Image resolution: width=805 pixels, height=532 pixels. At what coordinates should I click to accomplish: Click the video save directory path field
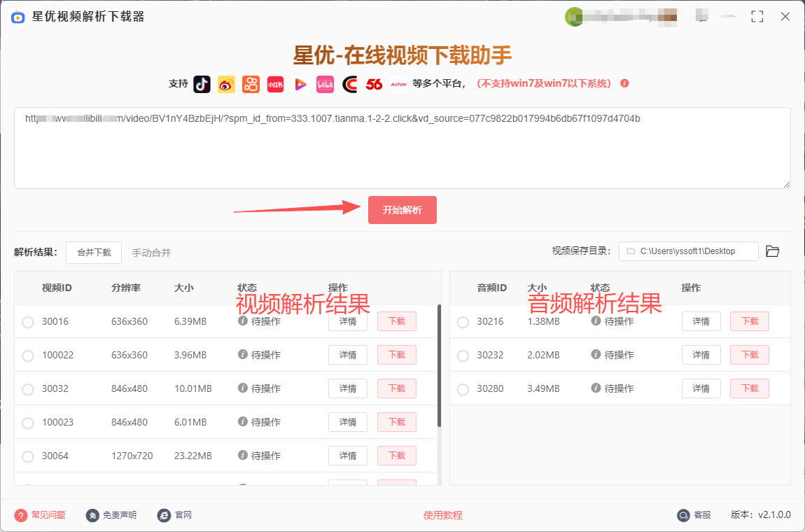[x=689, y=251]
